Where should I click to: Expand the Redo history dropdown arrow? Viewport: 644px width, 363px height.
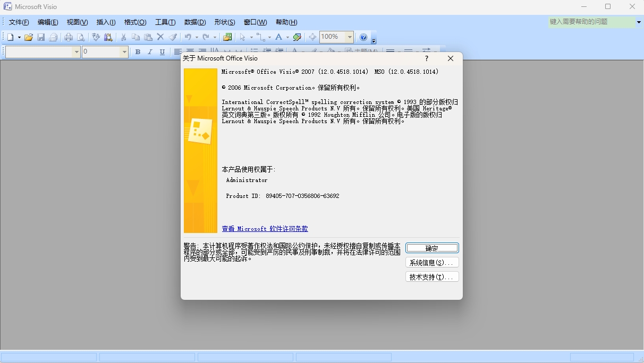coord(215,37)
